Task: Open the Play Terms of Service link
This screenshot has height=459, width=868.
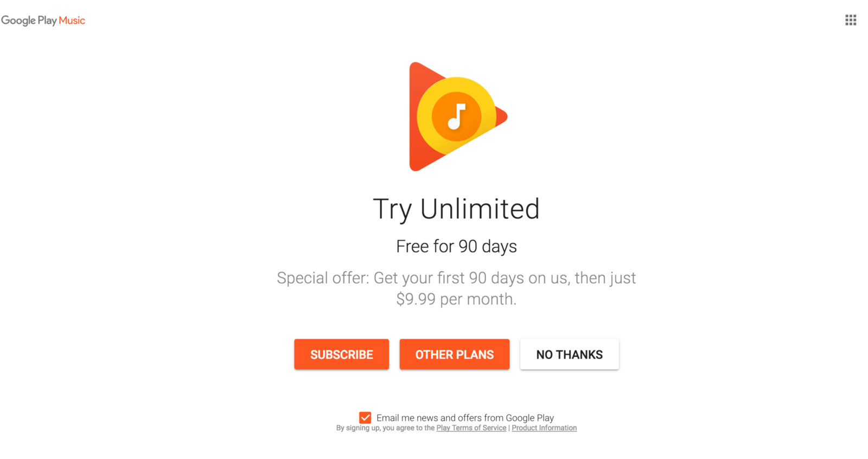Action: pos(471,428)
